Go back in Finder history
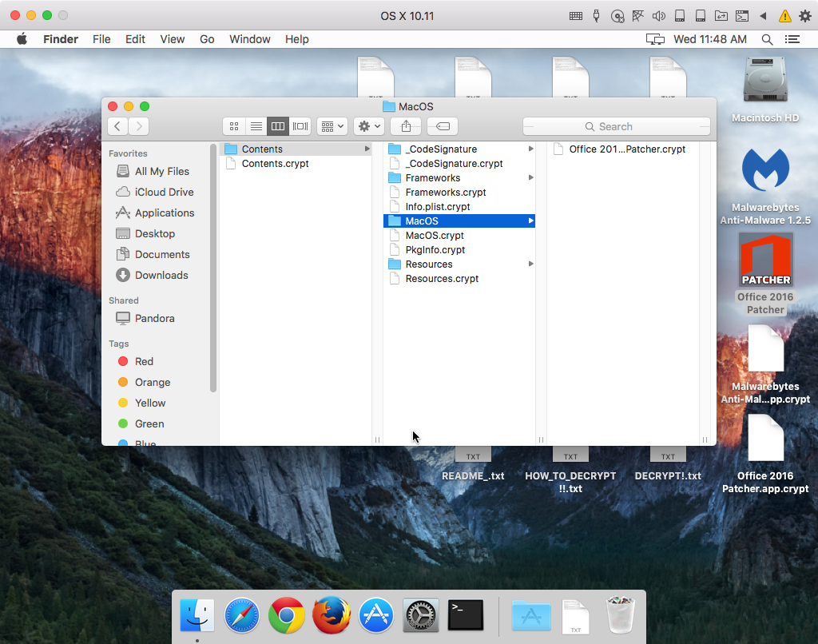Screen dimensions: 818x644 click(x=118, y=126)
